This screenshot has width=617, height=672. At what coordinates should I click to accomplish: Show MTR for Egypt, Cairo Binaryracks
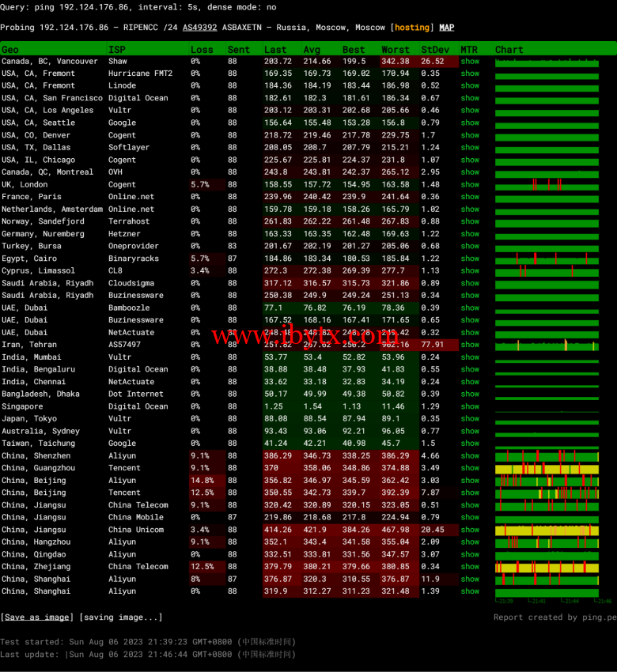click(470, 259)
